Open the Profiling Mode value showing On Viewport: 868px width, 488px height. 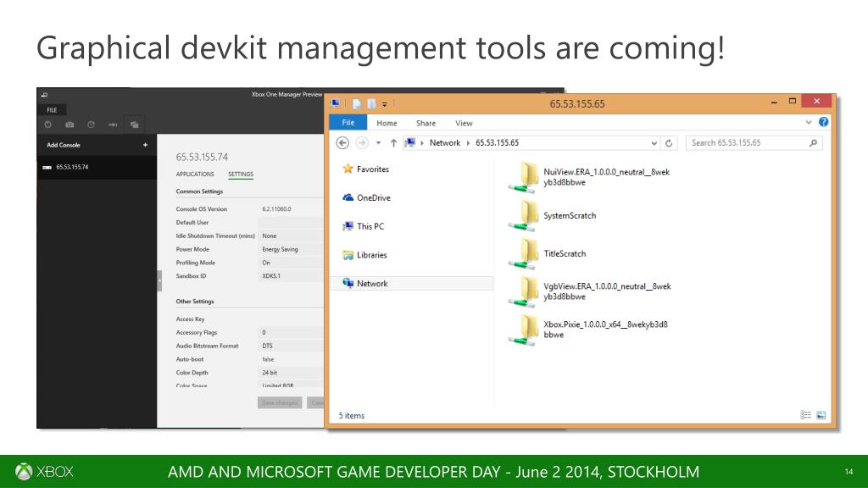pyautogui.click(x=291, y=263)
